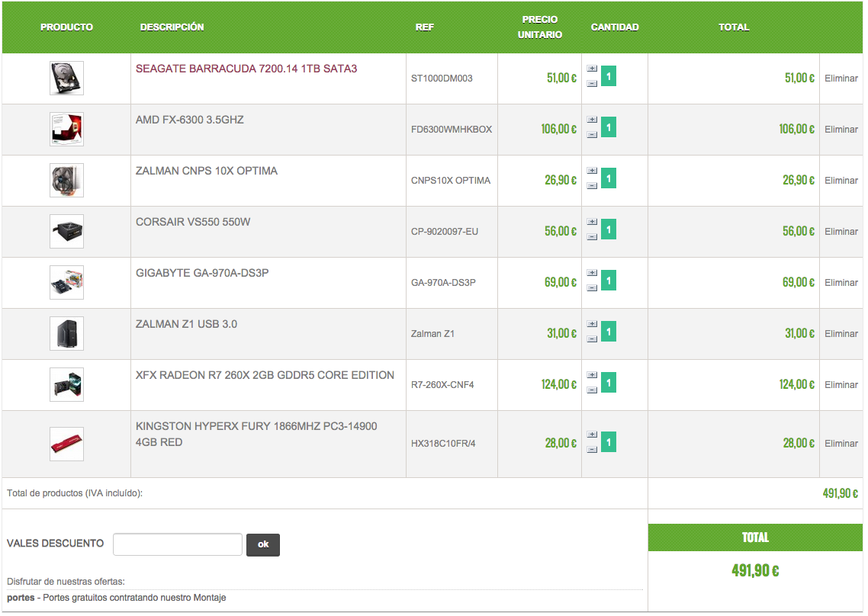Screen dimensions: 868x616
Task: Remove Kingston HyperX Fury via Eliminar
Action: point(841,443)
